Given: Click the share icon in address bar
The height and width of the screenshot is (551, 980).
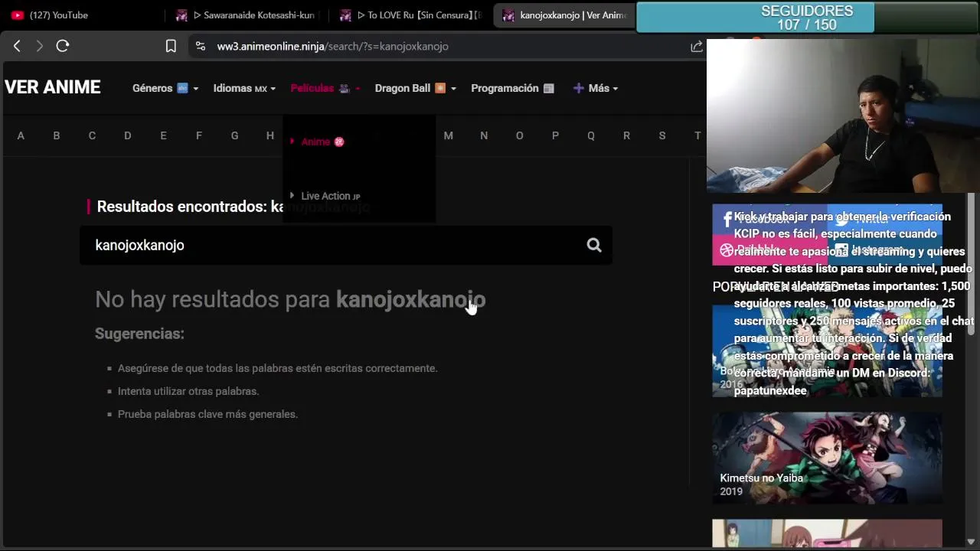Looking at the screenshot, I should click(x=696, y=46).
